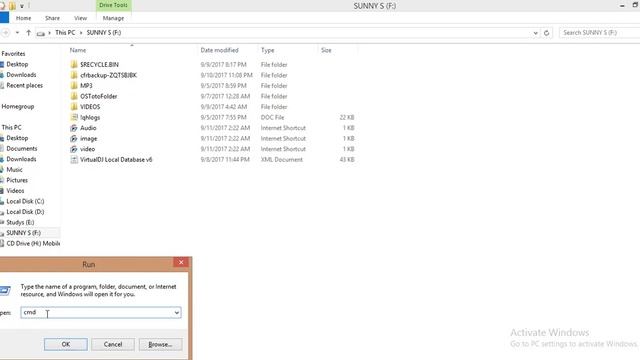The height and width of the screenshot is (360, 640).
Task: Click the DOC File type text
Action: (x=272, y=118)
